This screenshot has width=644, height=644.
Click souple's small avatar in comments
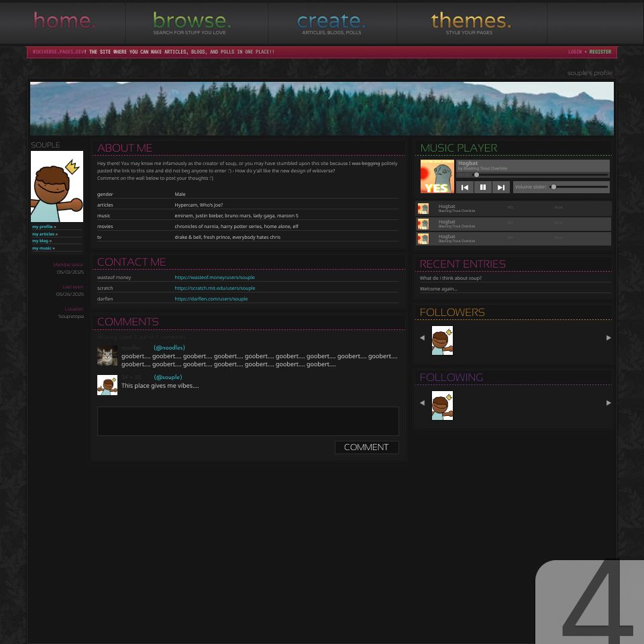107,385
